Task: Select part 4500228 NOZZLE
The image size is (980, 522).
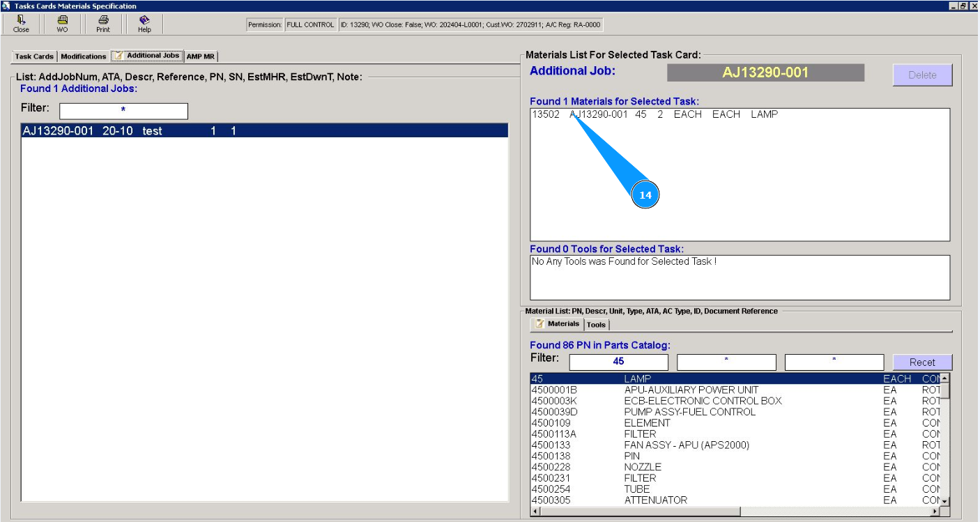Action: tap(735, 467)
